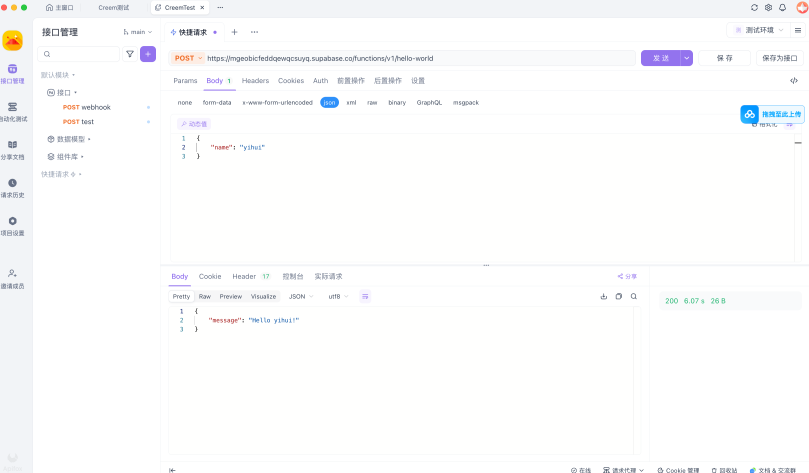The width and height of the screenshot is (809, 473).
Task: Click the notification bell icon
Action: coord(782,7)
